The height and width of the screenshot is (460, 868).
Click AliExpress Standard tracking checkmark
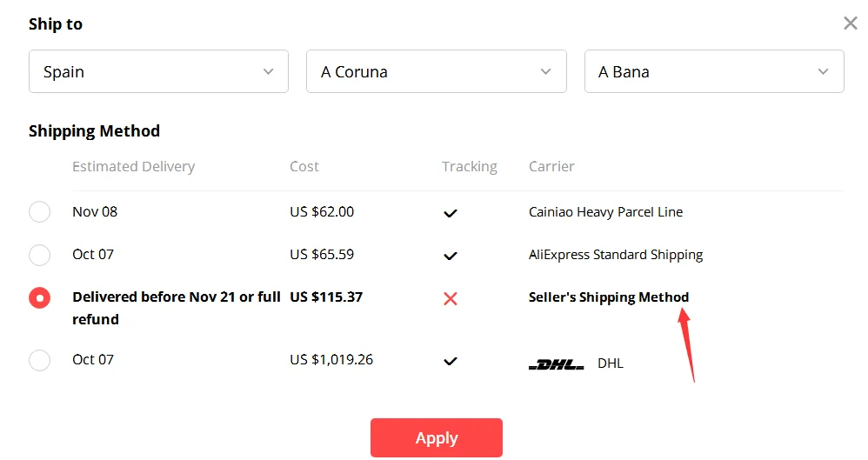(x=450, y=256)
